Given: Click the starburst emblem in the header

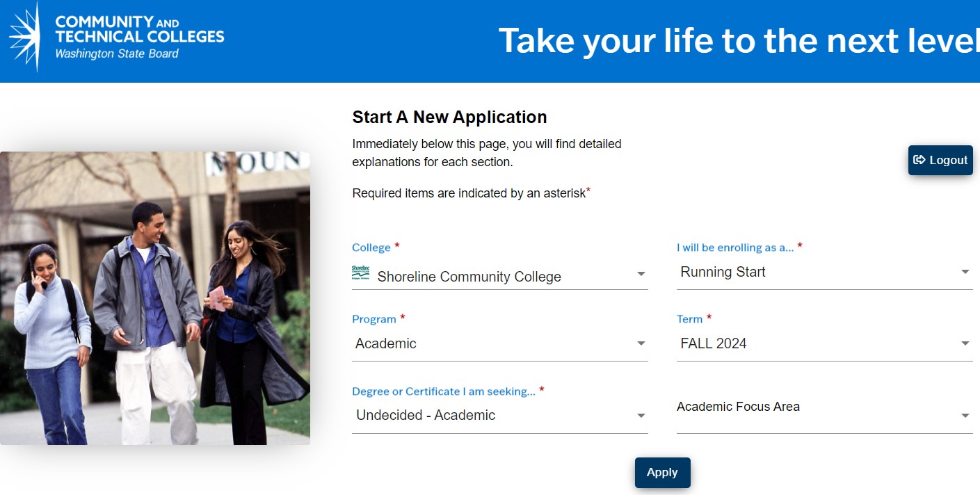Looking at the screenshot, I should pos(26,38).
